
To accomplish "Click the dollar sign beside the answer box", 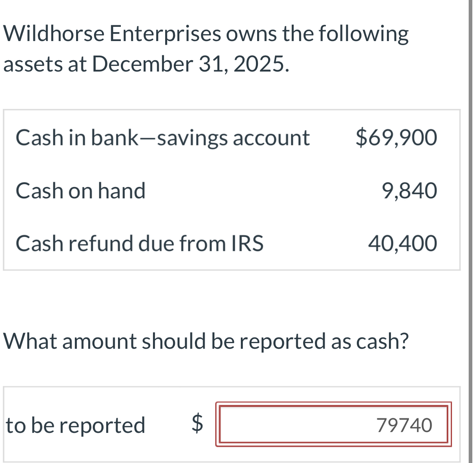I will coord(197,425).
